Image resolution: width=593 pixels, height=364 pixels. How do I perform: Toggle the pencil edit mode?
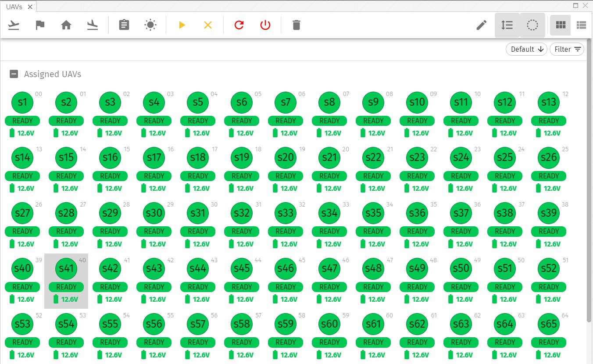point(482,25)
